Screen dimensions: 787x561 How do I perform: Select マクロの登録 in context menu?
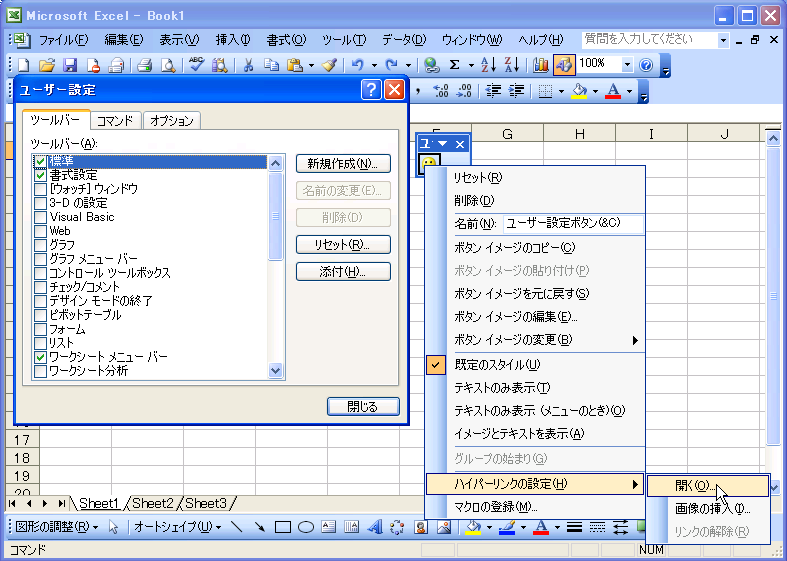click(x=535, y=507)
